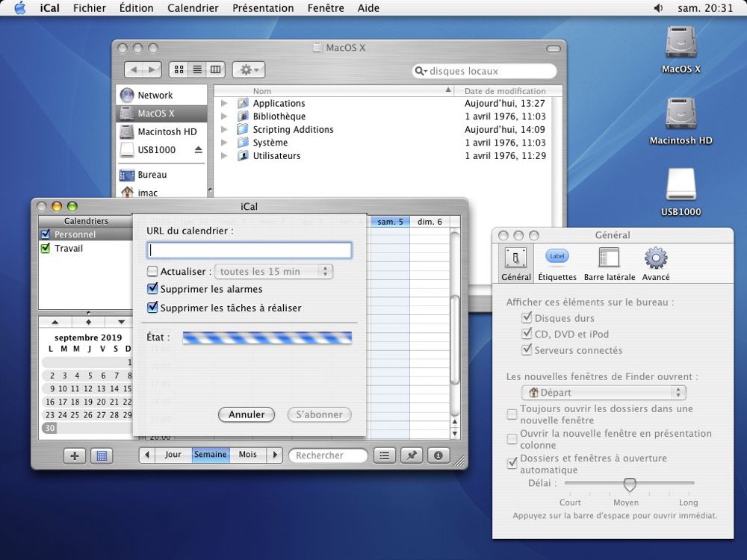Uncheck Supprimer les alarmes
Screen dimensions: 747x560
(x=152, y=288)
